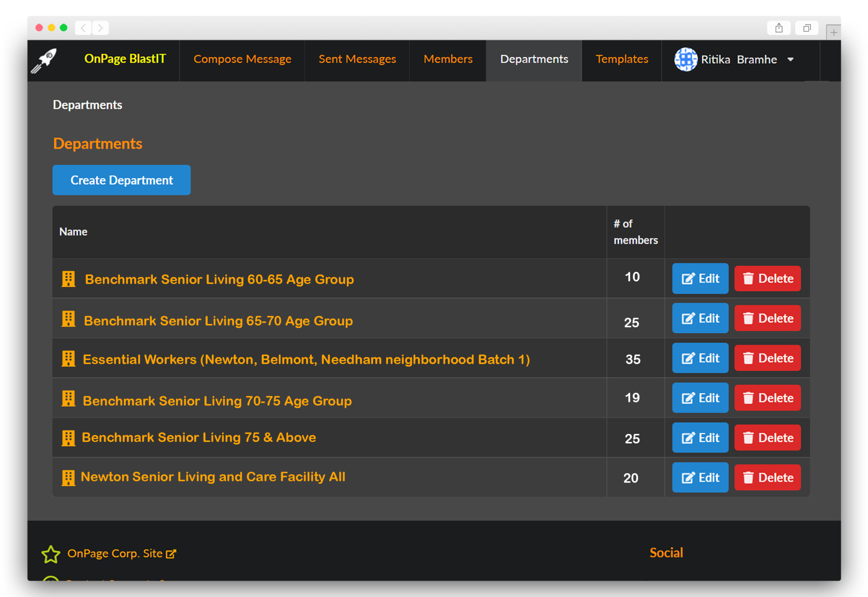The height and width of the screenshot is (597, 868).
Task: Click building icon beside Newton Senior Living
Action: click(x=68, y=478)
